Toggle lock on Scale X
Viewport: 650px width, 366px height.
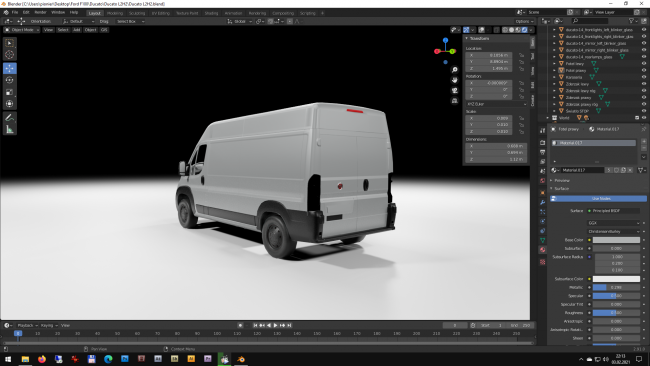pyautogui.click(x=521, y=118)
